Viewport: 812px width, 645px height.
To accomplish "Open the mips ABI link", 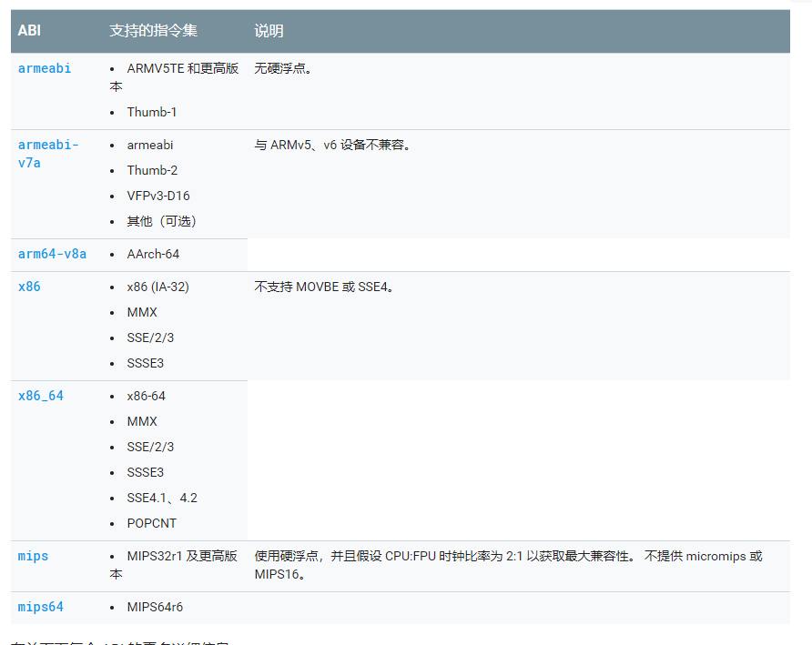I will [33, 557].
